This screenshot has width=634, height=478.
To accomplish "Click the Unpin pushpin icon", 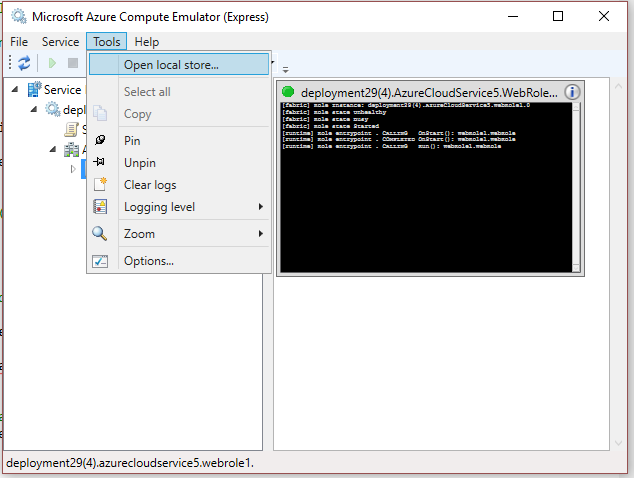I will [99, 162].
